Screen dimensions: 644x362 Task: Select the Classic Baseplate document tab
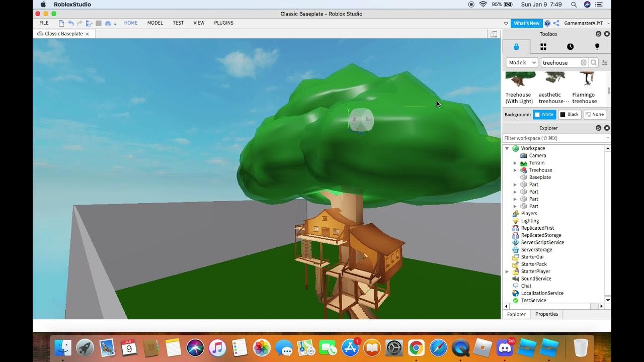tap(64, 34)
